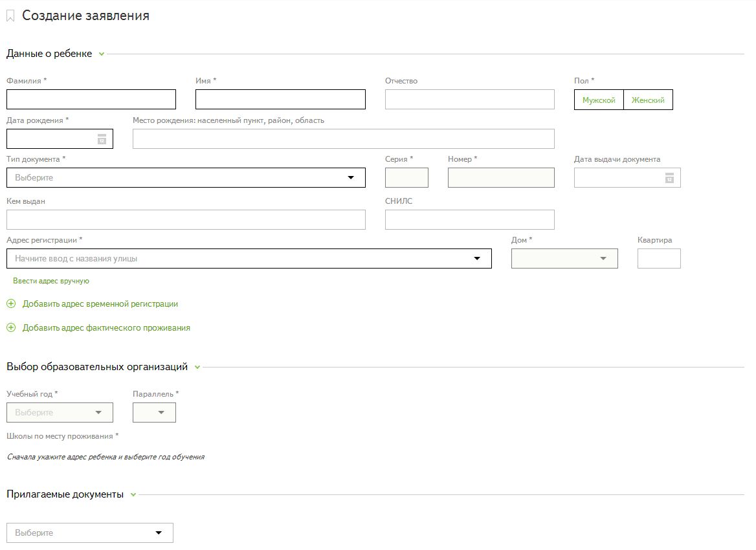
Task: Open the Параллель dropdown
Action: click(154, 412)
